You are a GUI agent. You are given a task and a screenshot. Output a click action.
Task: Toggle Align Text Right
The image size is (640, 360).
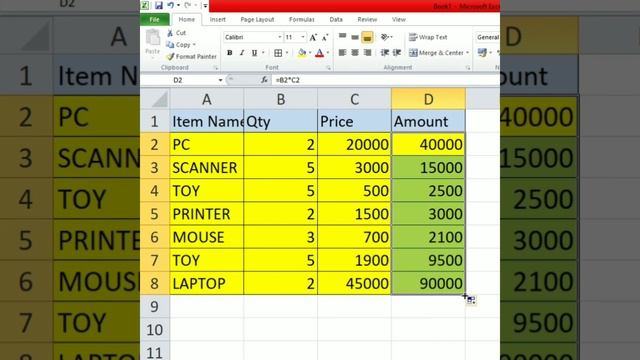coord(367,53)
